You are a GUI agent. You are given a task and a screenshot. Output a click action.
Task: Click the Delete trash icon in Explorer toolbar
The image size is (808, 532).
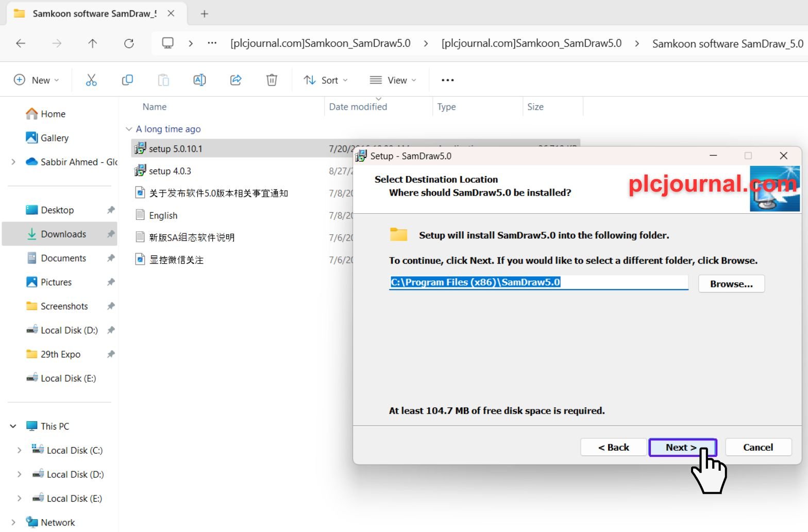coord(272,80)
